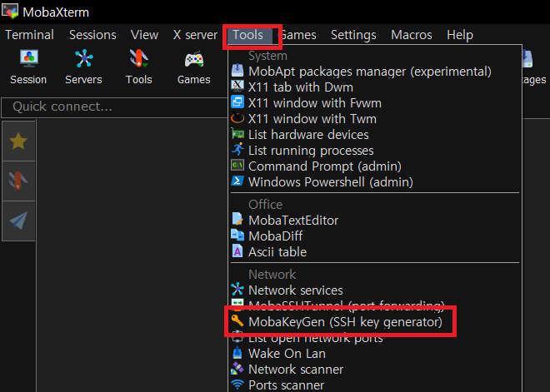Click the Wake On Lan icon
The height and width of the screenshot is (392, 550).
(237, 352)
